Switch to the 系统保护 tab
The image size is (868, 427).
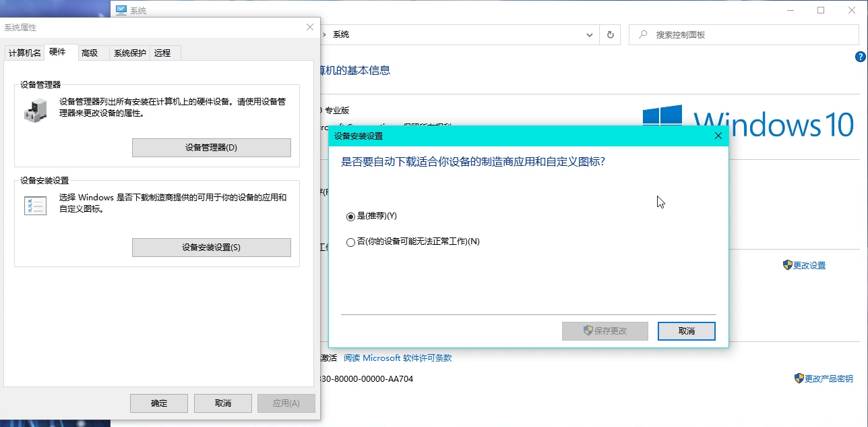(129, 53)
